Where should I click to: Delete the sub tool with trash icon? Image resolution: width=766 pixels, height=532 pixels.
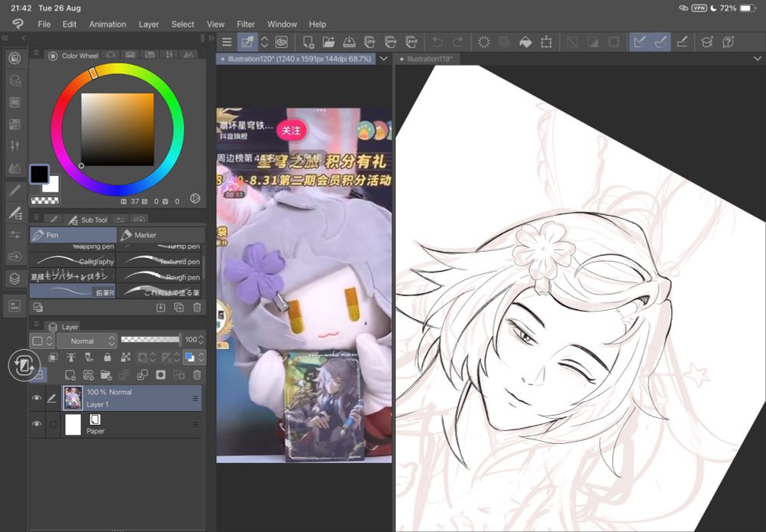tap(197, 308)
